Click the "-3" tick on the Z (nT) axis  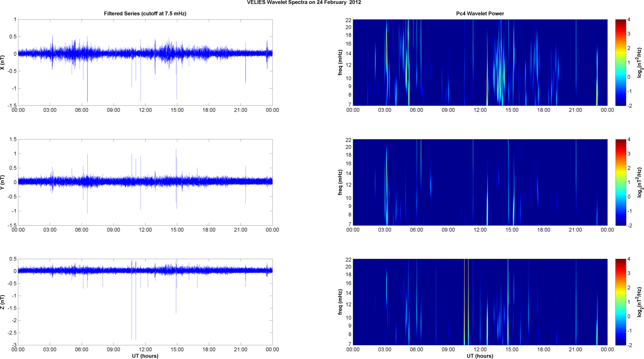coord(14,345)
